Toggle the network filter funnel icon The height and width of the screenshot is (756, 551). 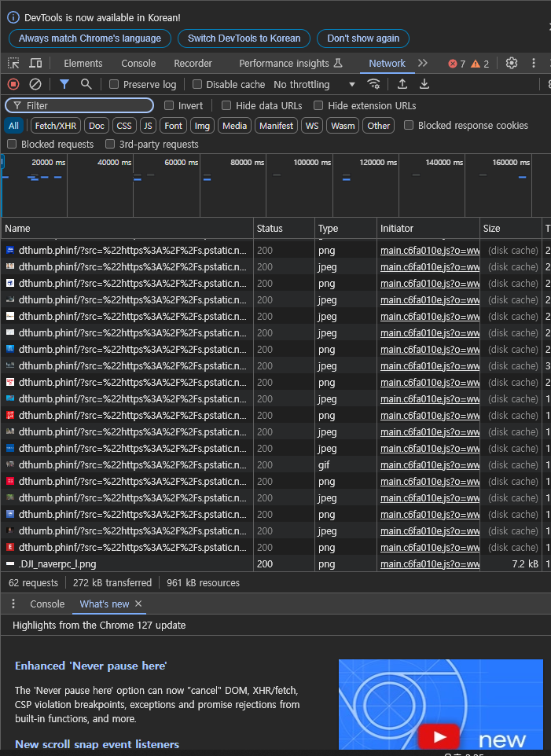64,84
